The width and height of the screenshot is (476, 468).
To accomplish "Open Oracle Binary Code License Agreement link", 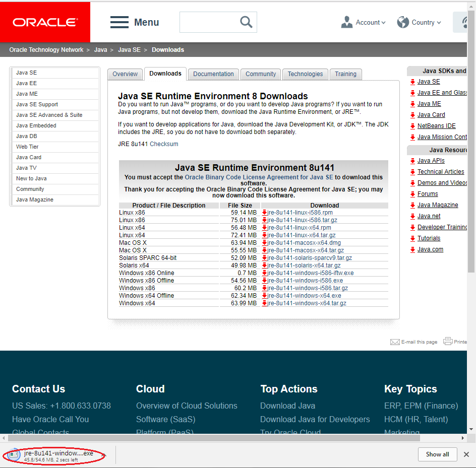I will click(x=259, y=177).
